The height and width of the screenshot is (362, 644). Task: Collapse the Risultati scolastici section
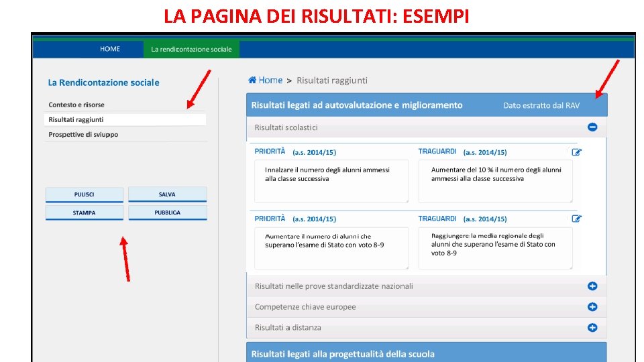pyautogui.click(x=592, y=127)
